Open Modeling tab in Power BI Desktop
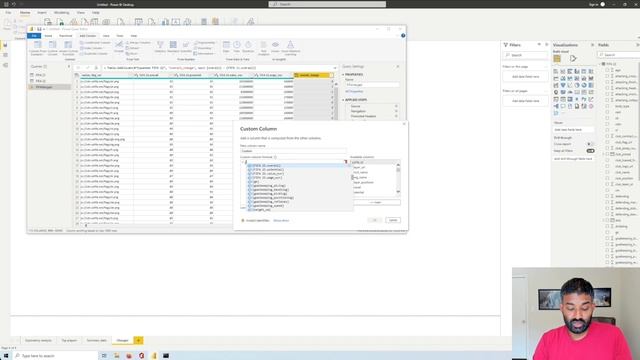Viewport: 640px width, 360px height. click(62, 13)
